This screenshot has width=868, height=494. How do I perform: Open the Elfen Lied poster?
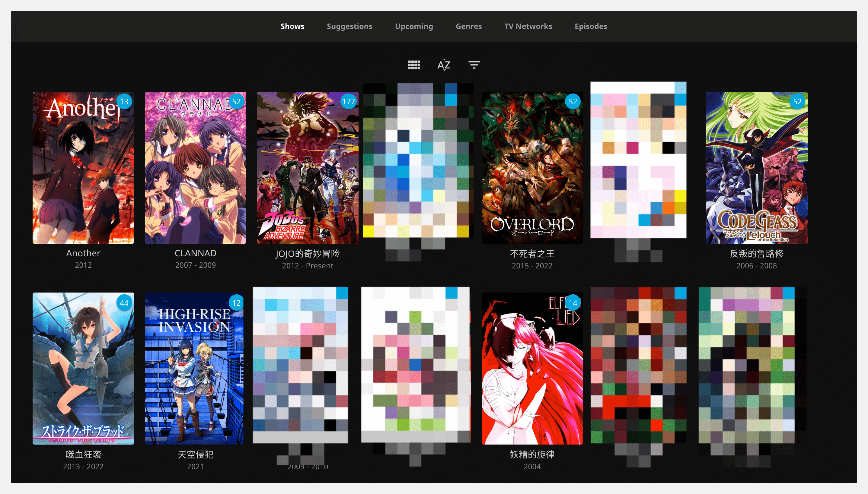(532, 369)
